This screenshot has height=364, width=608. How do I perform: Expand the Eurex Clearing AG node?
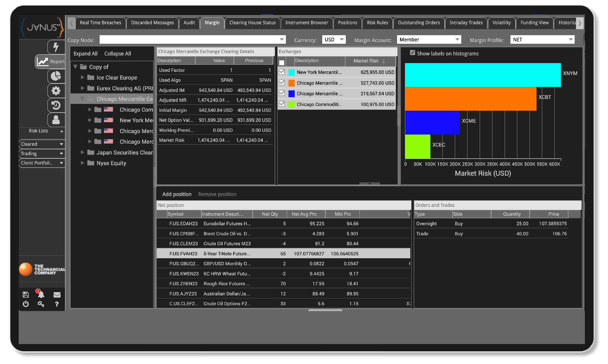(83, 88)
